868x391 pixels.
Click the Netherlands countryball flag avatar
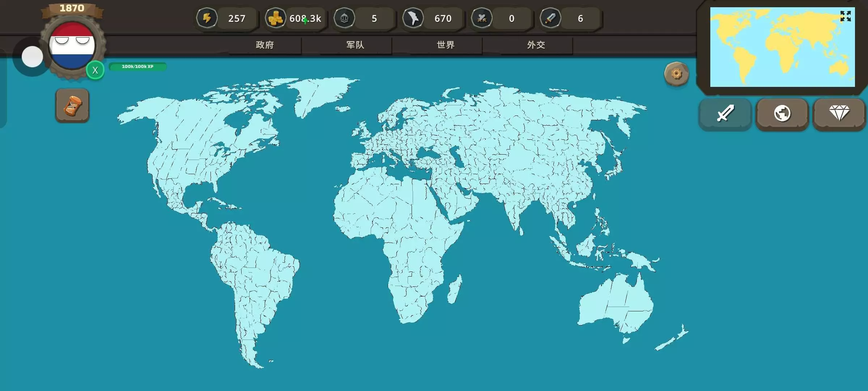(72, 46)
